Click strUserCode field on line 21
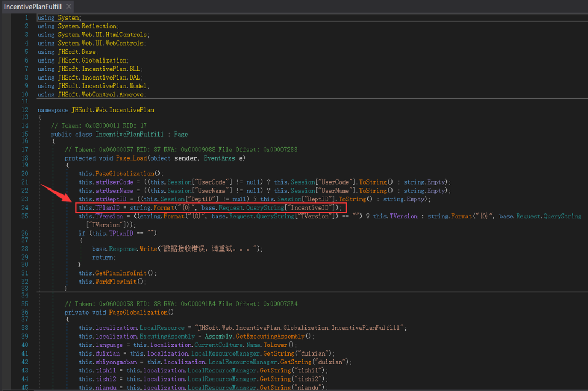The height and width of the screenshot is (391, 588). 114,182
